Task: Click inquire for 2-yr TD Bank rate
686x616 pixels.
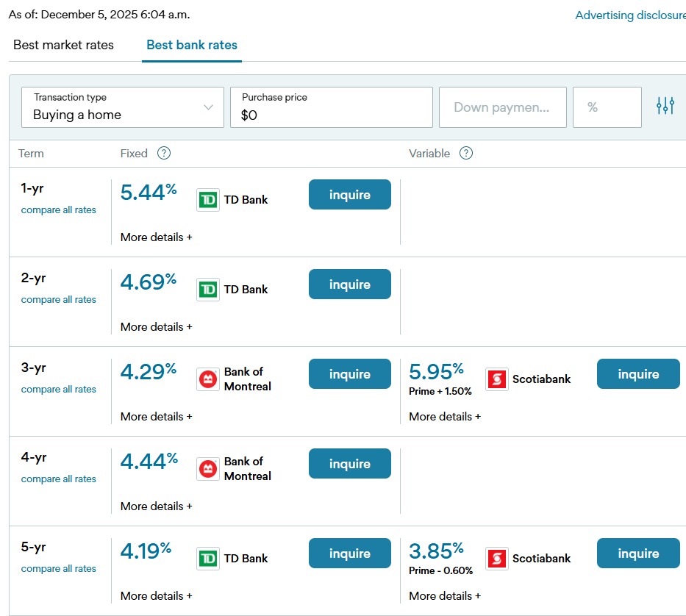Action: (x=349, y=284)
